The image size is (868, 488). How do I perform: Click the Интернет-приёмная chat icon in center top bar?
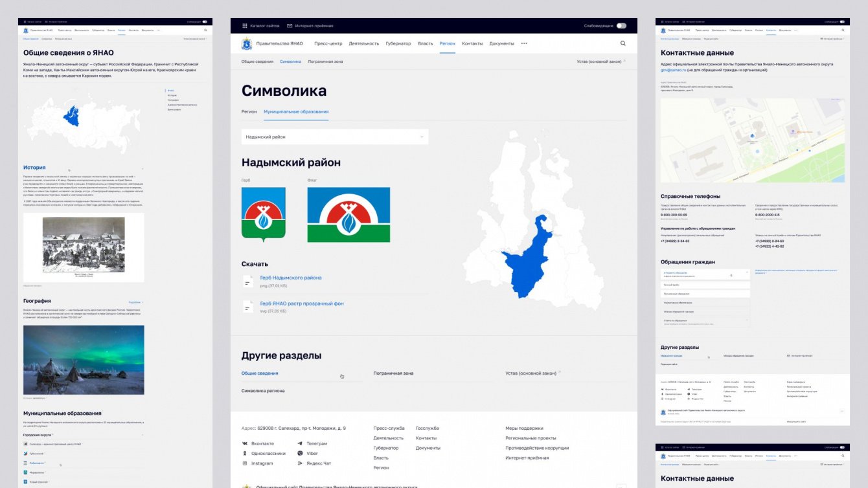coord(289,26)
